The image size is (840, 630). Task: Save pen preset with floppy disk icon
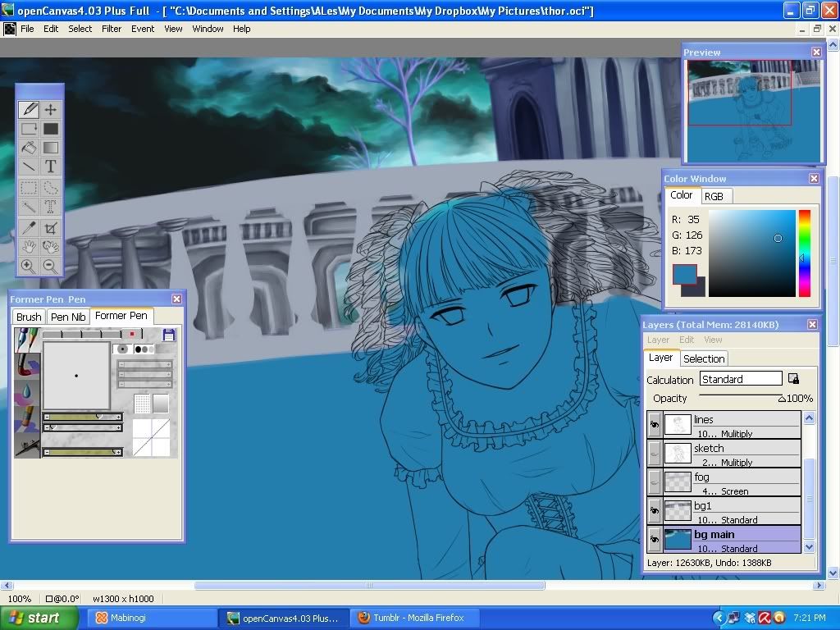(169, 335)
